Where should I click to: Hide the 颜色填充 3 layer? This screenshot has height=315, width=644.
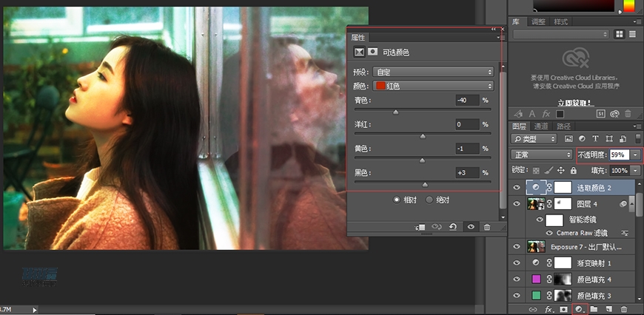tap(517, 295)
